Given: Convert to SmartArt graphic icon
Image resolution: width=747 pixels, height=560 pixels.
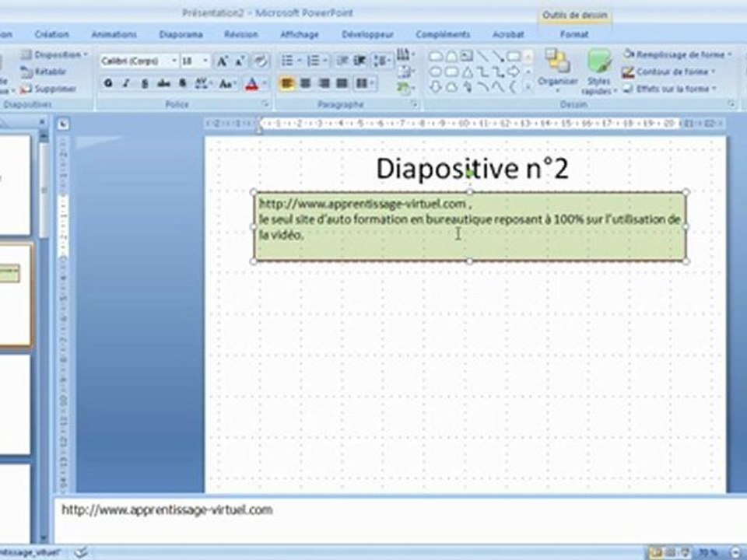Looking at the screenshot, I should point(405,88).
